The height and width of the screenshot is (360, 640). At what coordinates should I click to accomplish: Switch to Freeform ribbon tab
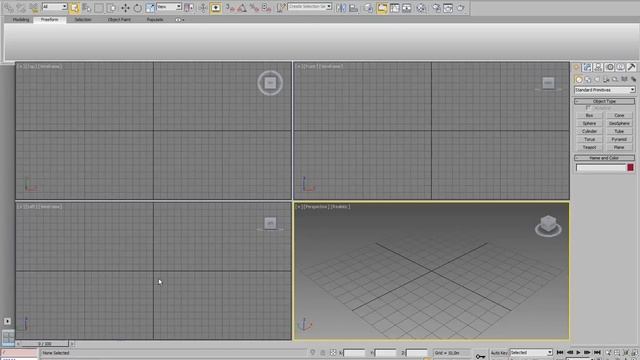(x=50, y=20)
